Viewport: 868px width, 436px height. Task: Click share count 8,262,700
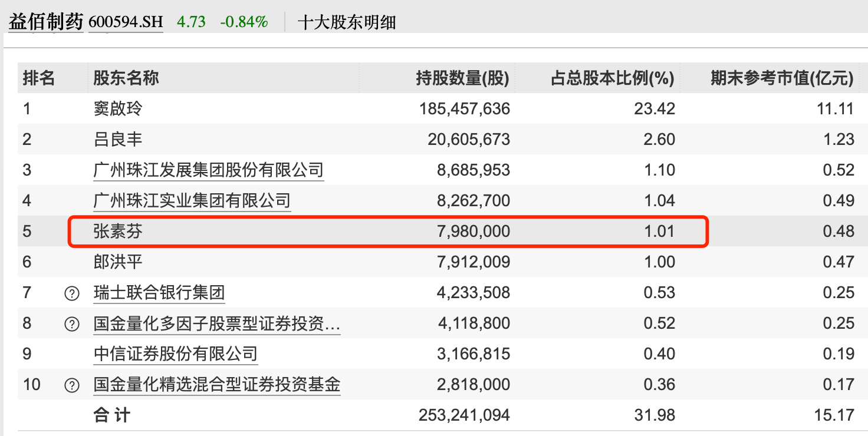pos(474,201)
